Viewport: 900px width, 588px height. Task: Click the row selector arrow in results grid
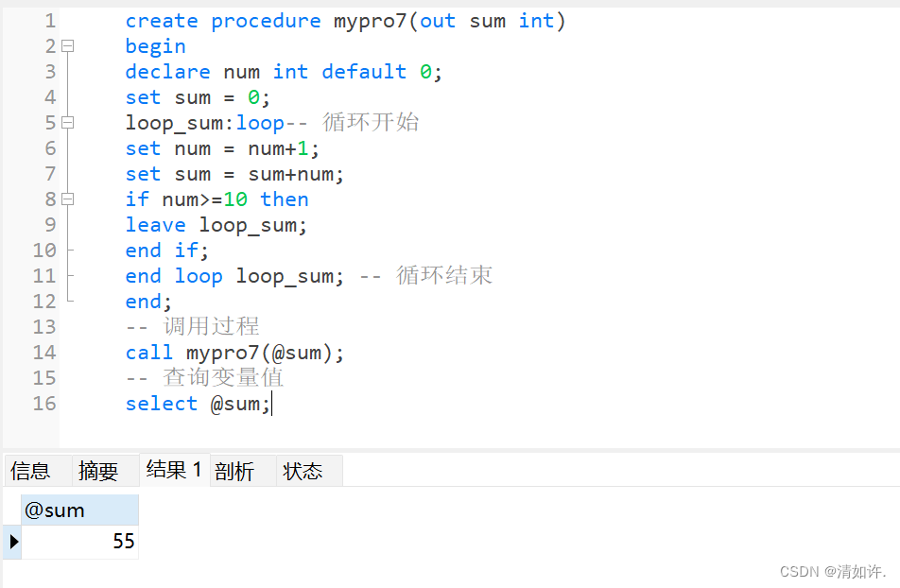click(x=11, y=542)
